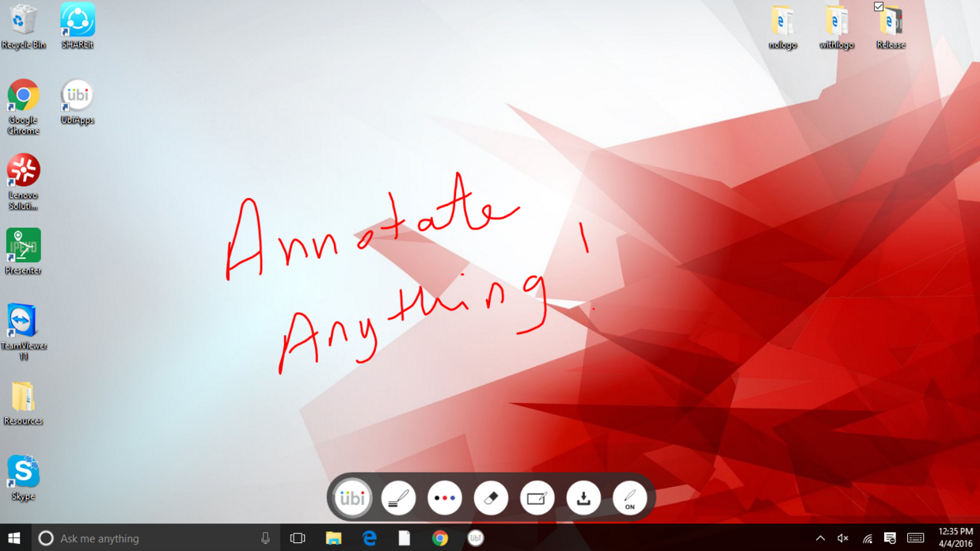Image resolution: width=980 pixels, height=551 pixels.
Task: Uncheck the Release folder selection checkbox
Action: (x=879, y=7)
